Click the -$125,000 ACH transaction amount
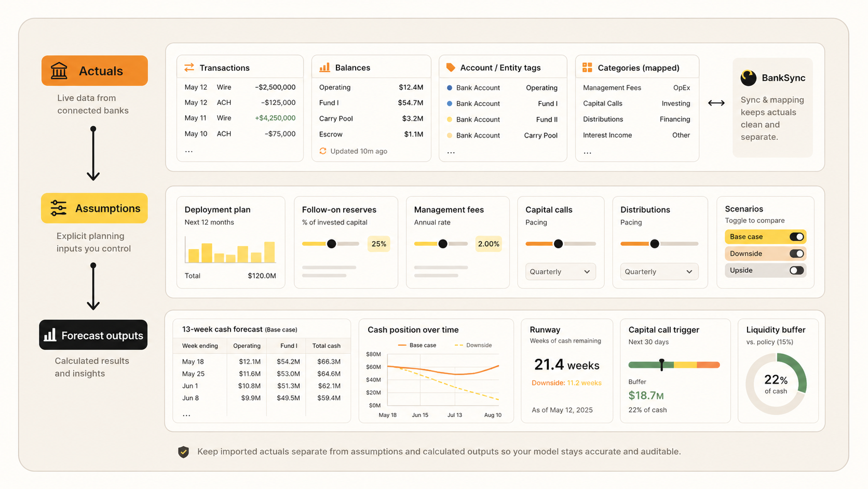 (x=278, y=102)
